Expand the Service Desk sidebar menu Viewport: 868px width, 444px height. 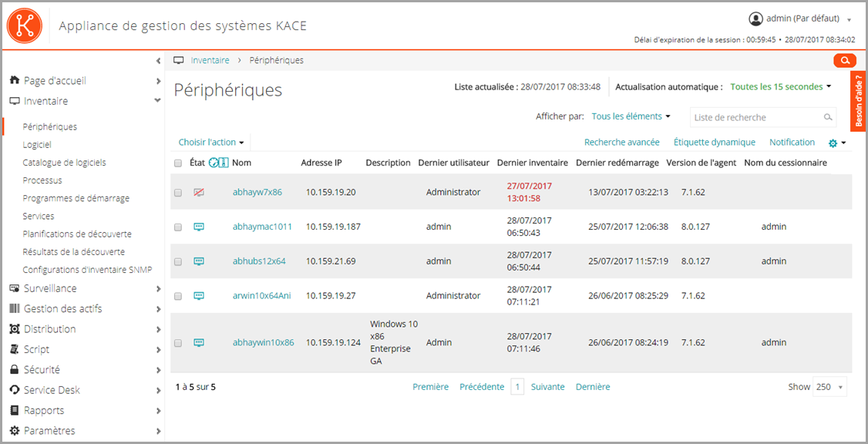(52, 390)
